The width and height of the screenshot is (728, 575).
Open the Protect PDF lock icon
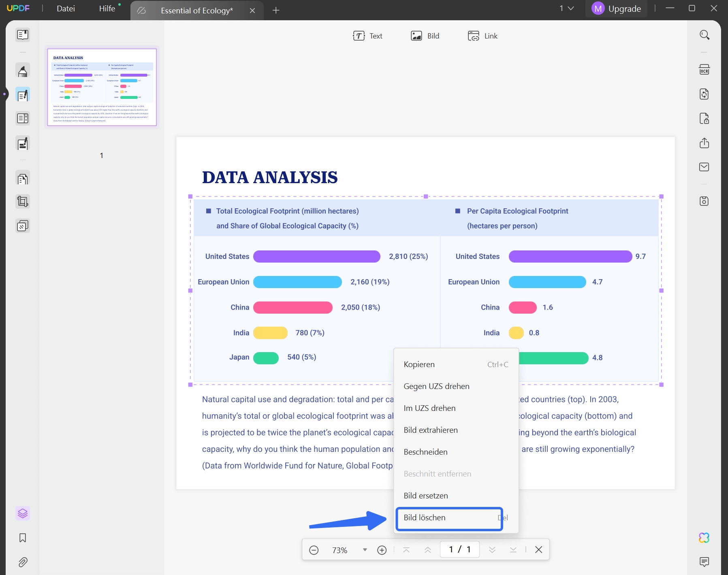[x=705, y=118]
